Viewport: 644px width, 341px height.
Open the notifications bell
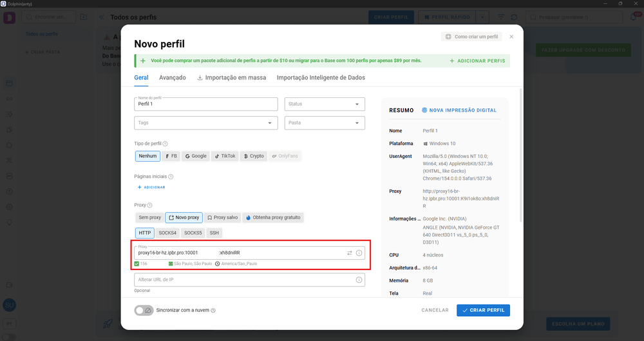coord(633,17)
